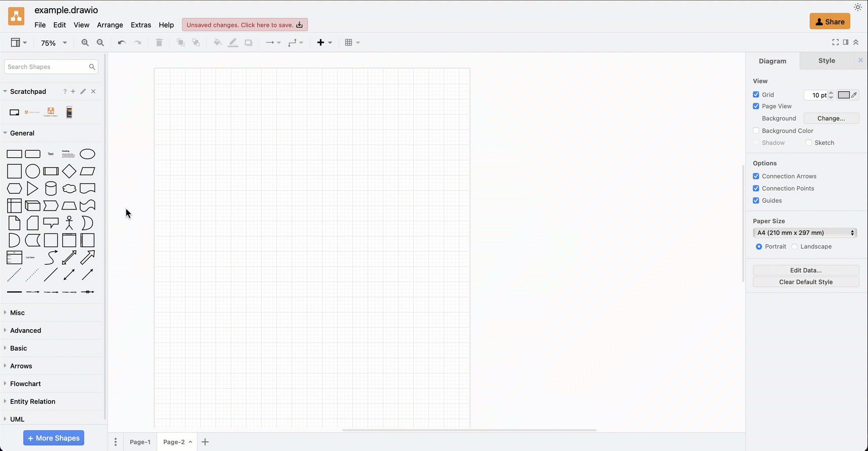The image size is (868, 451).
Task: Open the Edit menu
Action: (x=60, y=25)
